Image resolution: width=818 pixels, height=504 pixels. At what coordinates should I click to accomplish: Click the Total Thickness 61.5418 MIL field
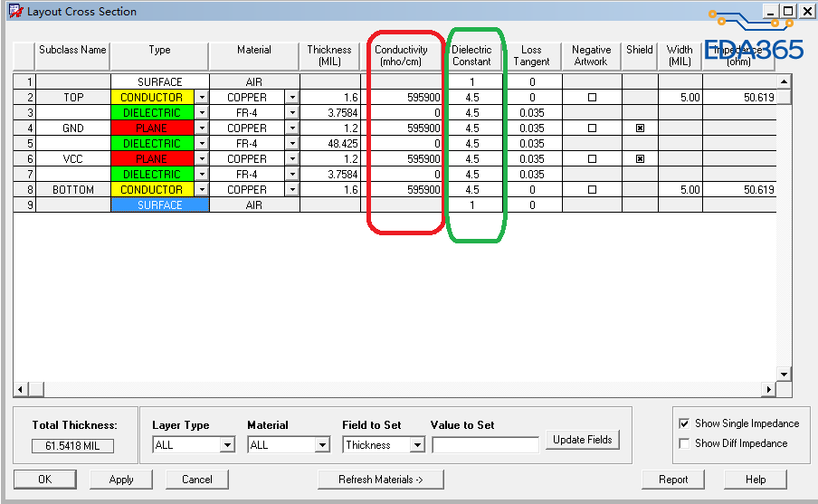pyautogui.click(x=72, y=446)
